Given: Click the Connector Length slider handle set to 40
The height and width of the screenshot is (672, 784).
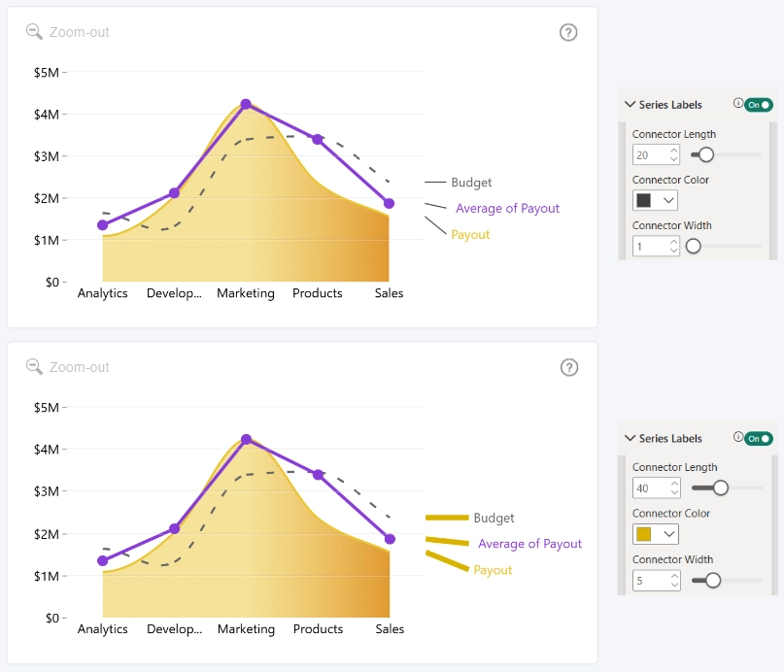Looking at the screenshot, I should (x=721, y=487).
